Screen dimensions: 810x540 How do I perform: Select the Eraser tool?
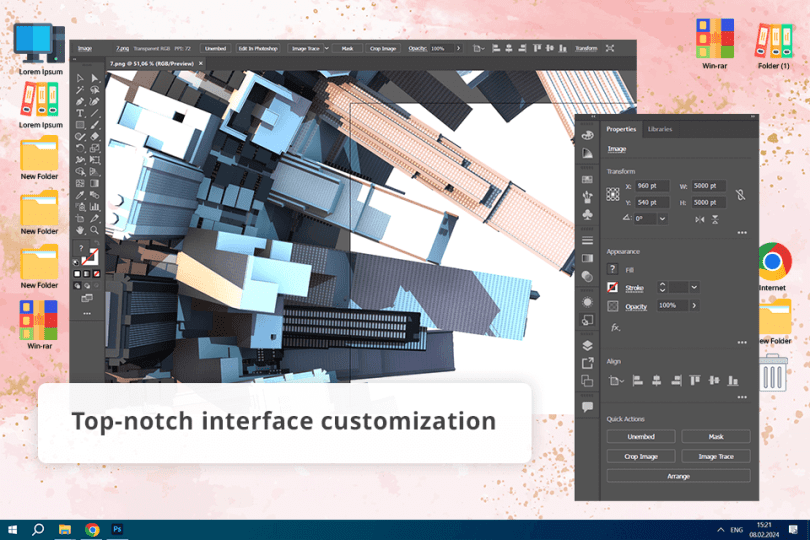95,136
